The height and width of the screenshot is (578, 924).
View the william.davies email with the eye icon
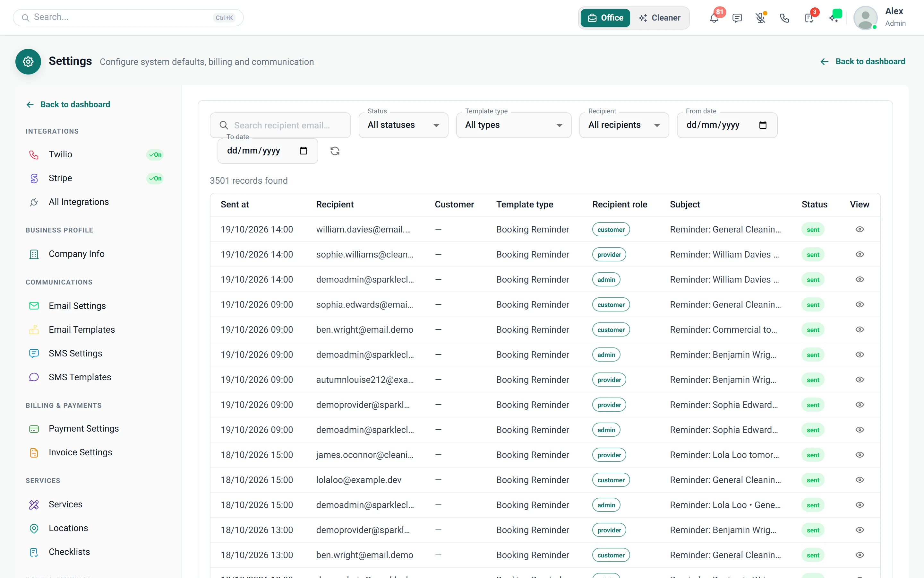pyautogui.click(x=860, y=229)
